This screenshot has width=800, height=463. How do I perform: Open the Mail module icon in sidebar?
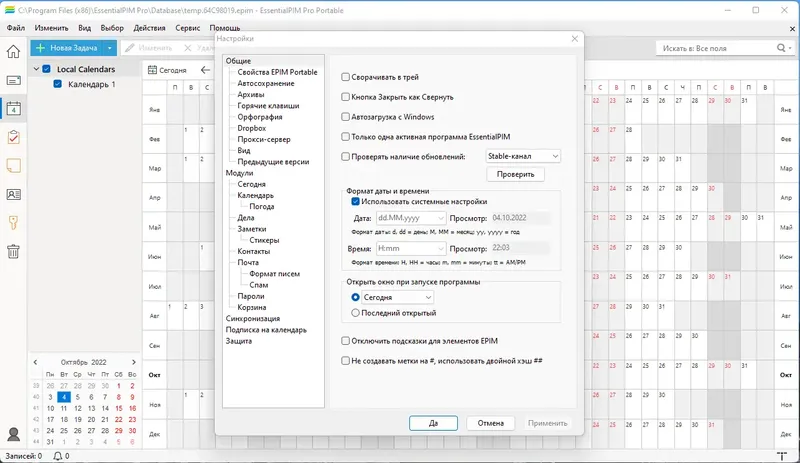pyautogui.click(x=13, y=80)
